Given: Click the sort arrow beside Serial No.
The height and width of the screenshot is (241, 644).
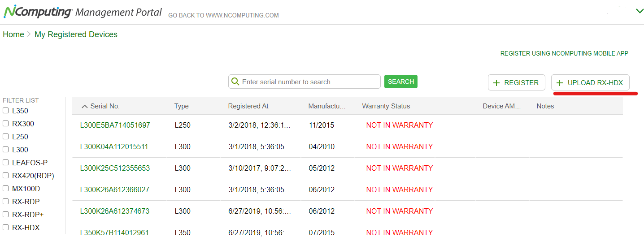Looking at the screenshot, I should [x=85, y=106].
